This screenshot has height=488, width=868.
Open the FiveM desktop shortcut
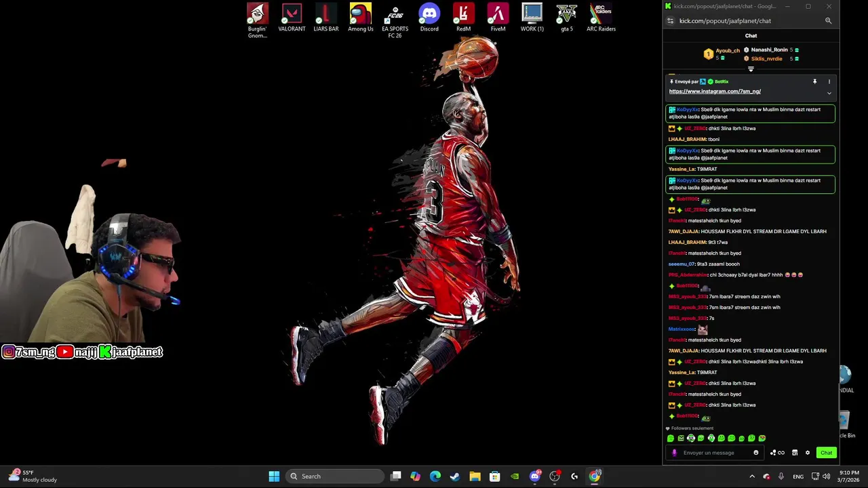point(498,18)
